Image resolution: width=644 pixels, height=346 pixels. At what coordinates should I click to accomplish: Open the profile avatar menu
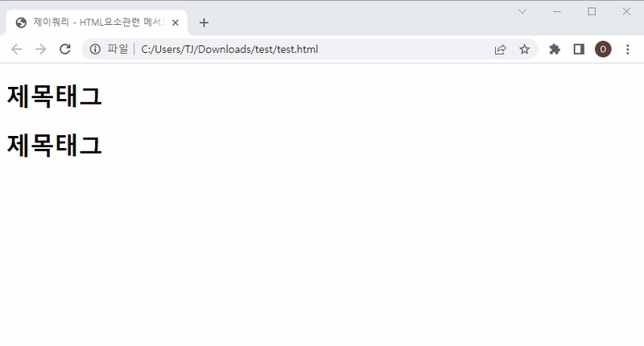pyautogui.click(x=603, y=49)
